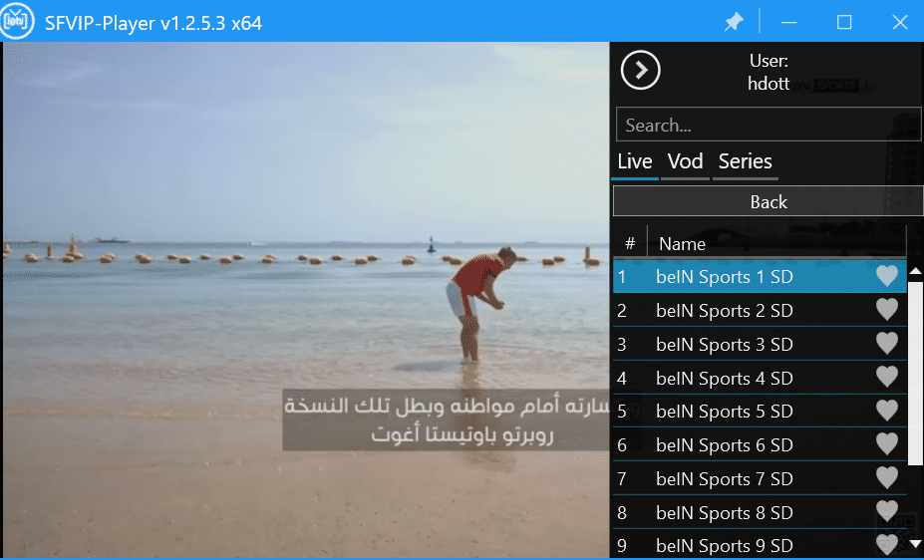This screenshot has height=560, width=924.
Task: Click the channel list scroll up arrow
Action: tap(915, 271)
